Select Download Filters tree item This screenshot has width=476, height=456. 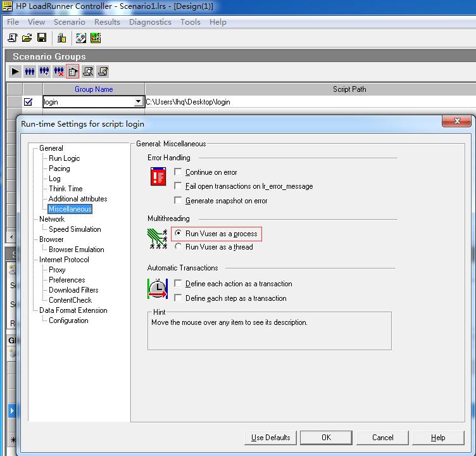[x=73, y=290]
